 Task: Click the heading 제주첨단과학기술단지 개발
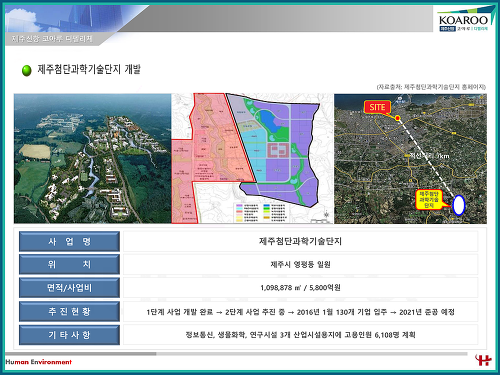[89, 69]
